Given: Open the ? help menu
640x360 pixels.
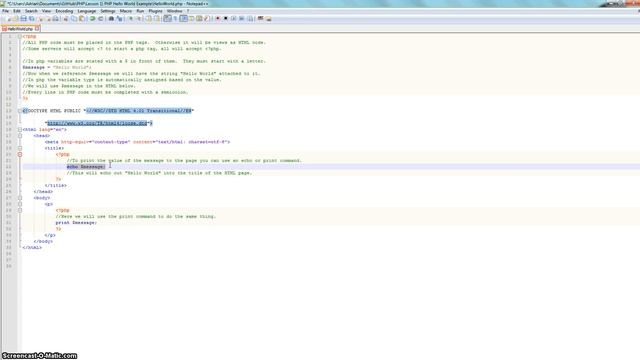Looking at the screenshot, I should coord(188,11).
